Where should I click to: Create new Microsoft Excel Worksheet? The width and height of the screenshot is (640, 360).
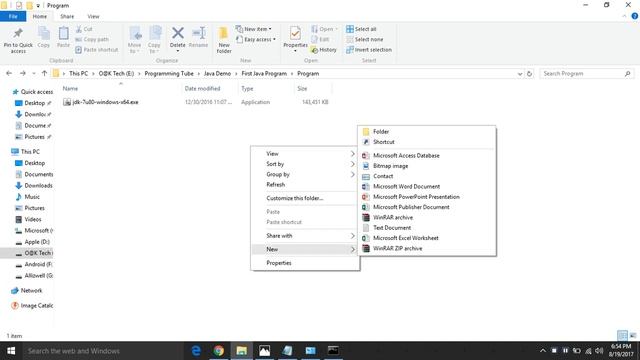click(427, 238)
